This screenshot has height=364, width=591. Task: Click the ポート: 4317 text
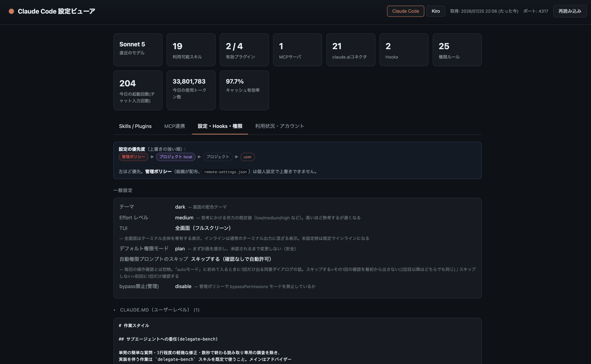click(536, 11)
